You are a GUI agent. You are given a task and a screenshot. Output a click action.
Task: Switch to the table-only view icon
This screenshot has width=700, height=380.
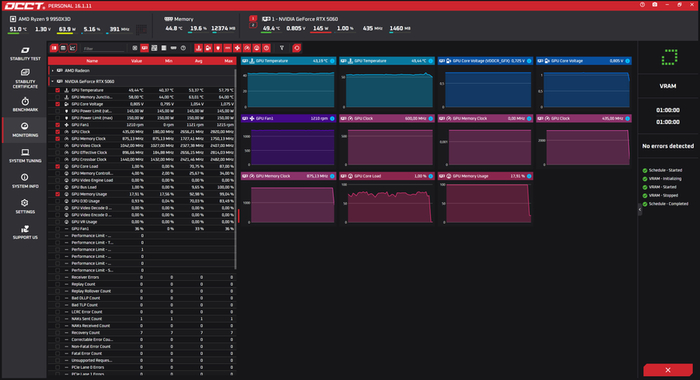(63, 48)
